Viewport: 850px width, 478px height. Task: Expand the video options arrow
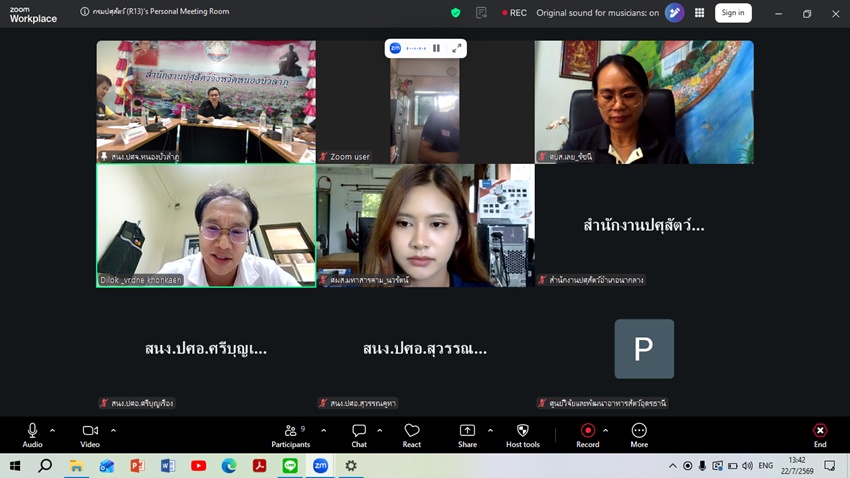[x=113, y=431]
